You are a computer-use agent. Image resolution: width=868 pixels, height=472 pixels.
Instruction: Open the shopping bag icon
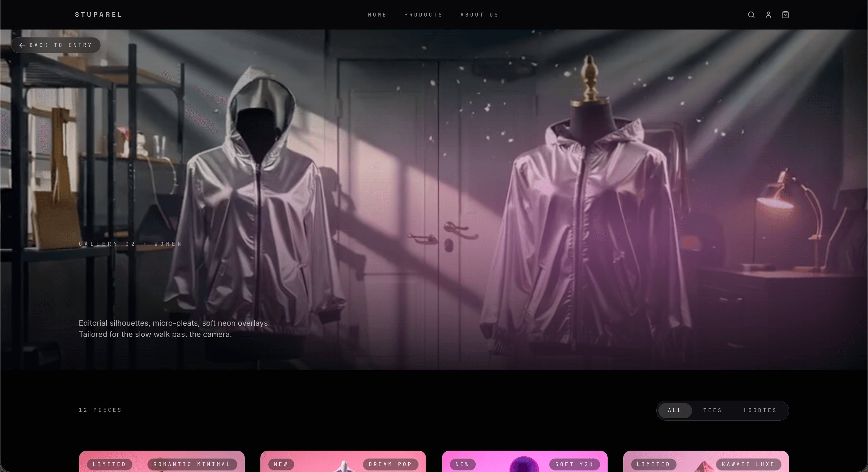click(785, 15)
